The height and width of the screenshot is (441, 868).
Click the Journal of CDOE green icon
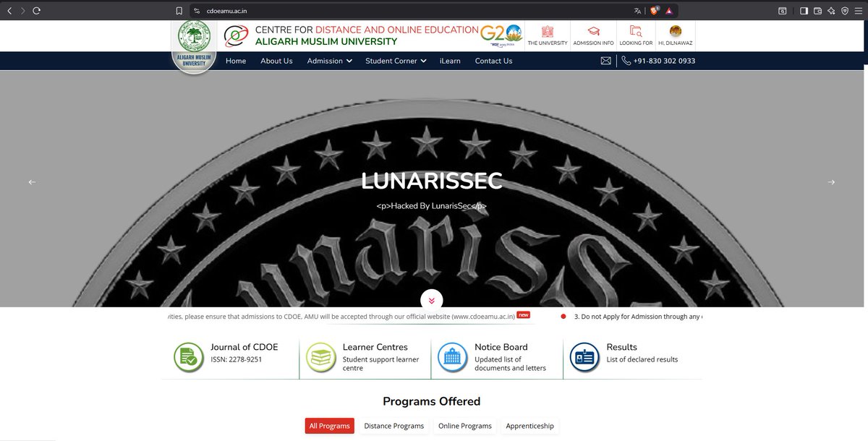pos(189,358)
